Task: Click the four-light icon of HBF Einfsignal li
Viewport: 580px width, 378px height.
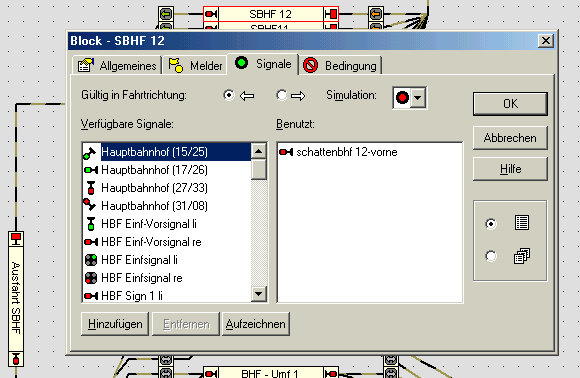Action: pos(91,260)
